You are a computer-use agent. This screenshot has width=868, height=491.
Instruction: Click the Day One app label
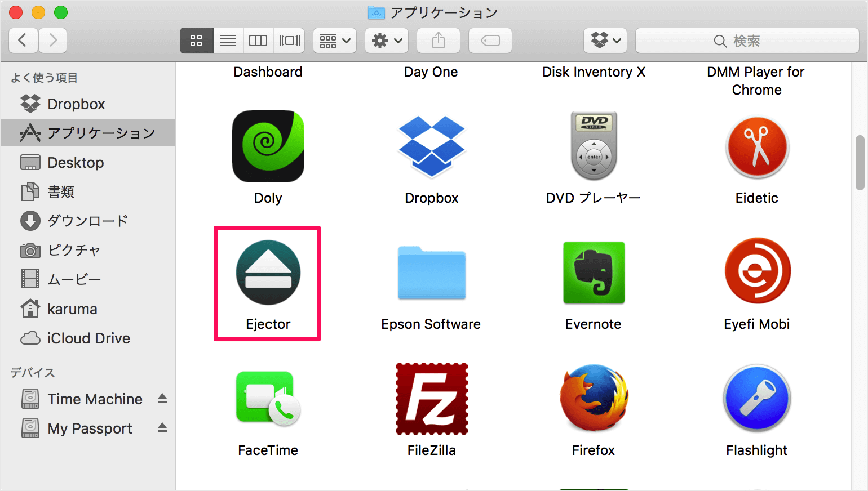431,72
